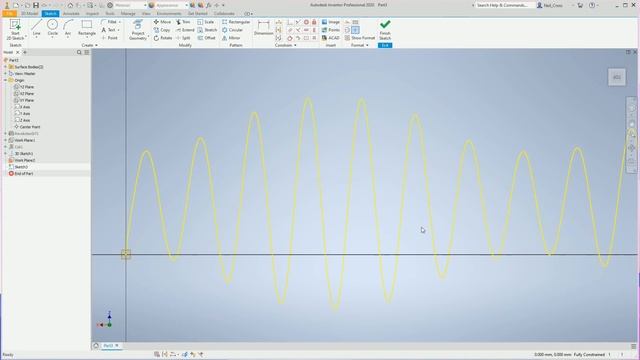The image size is (640, 360).
Task: Select the Mirror tool
Action: (231, 38)
